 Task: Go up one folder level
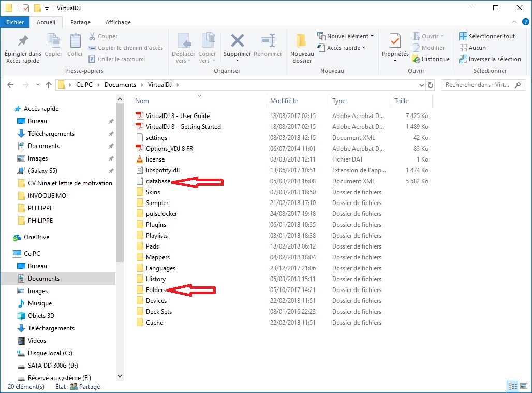tap(49, 85)
